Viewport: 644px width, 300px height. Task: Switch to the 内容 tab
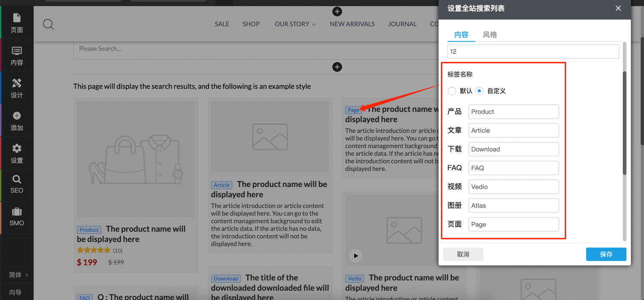461,35
